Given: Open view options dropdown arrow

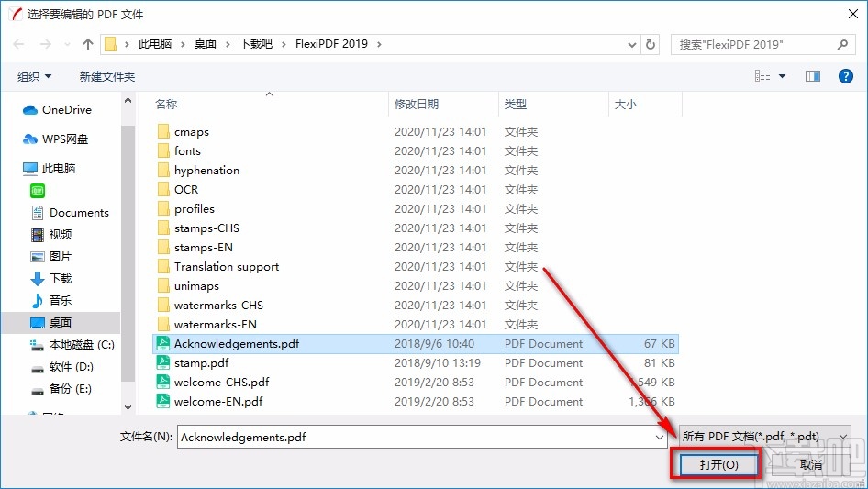Looking at the screenshot, I should tap(782, 76).
